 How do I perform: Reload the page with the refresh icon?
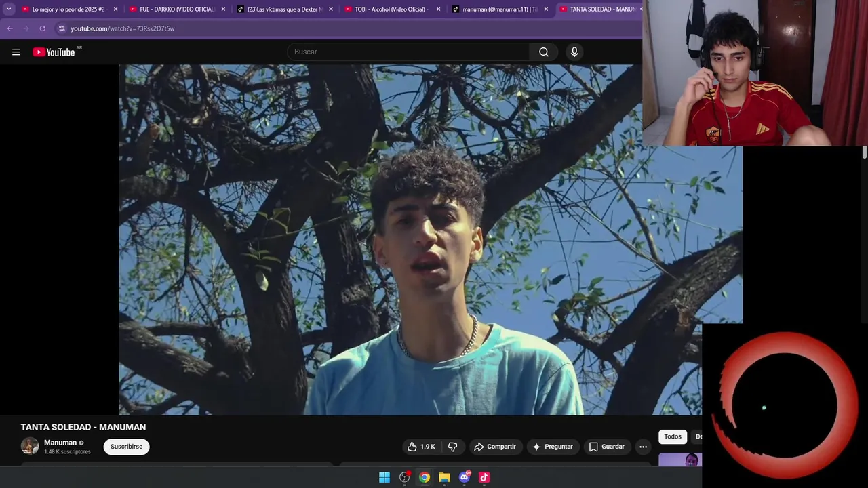tap(42, 28)
